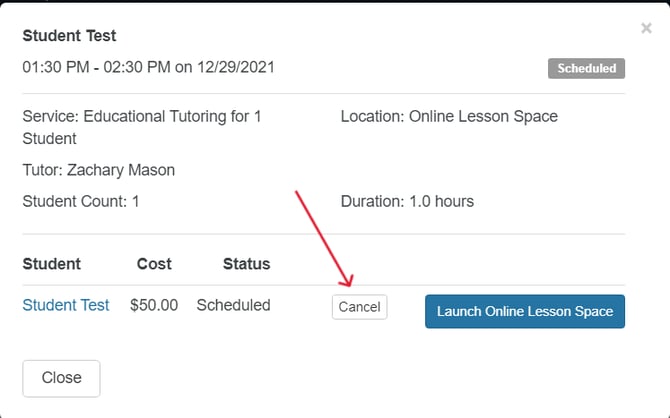
Task: Click the Scheduled status in the student row
Action: click(x=233, y=305)
